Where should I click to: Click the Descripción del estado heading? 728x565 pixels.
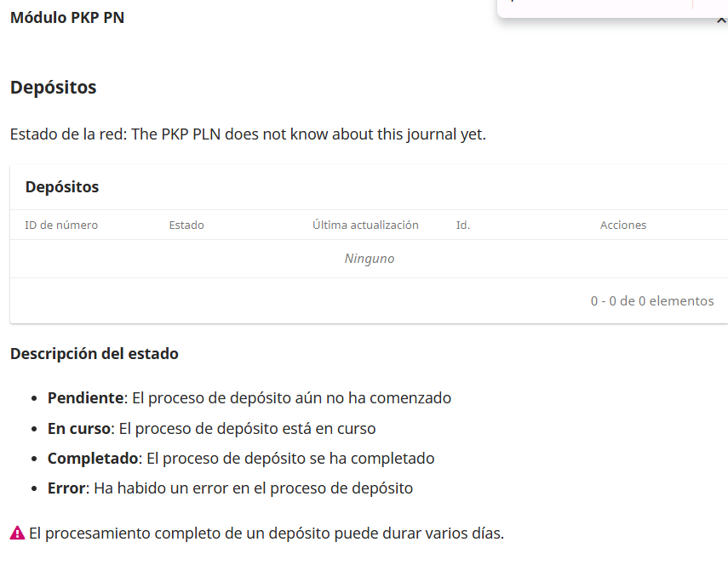(x=95, y=354)
